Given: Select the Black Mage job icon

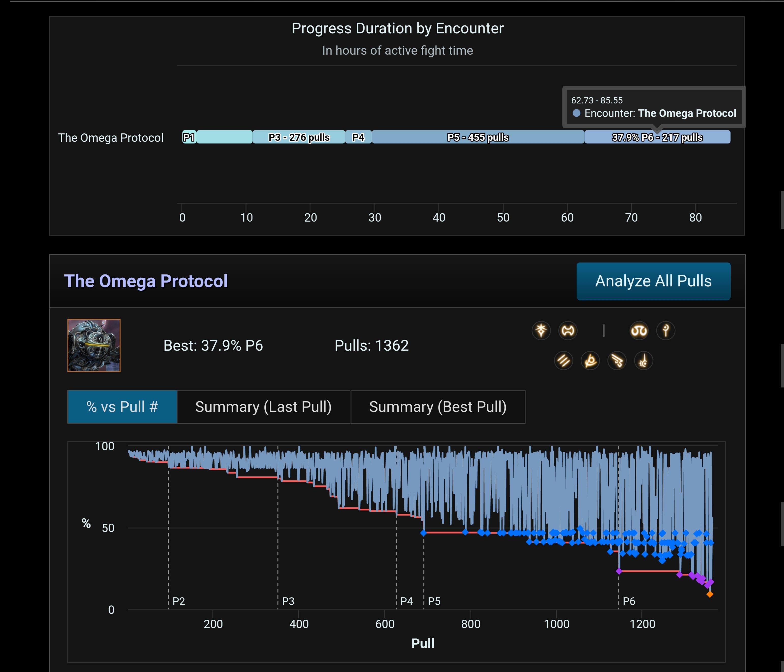Looking at the screenshot, I should click(643, 361).
